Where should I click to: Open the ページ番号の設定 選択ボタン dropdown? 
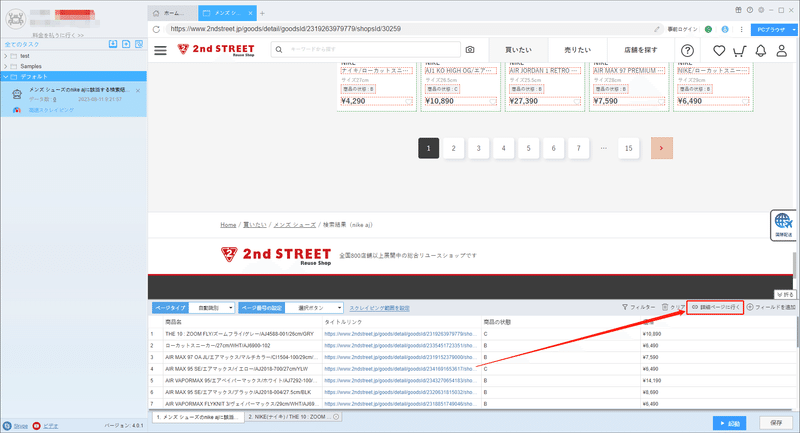pyautogui.click(x=314, y=308)
